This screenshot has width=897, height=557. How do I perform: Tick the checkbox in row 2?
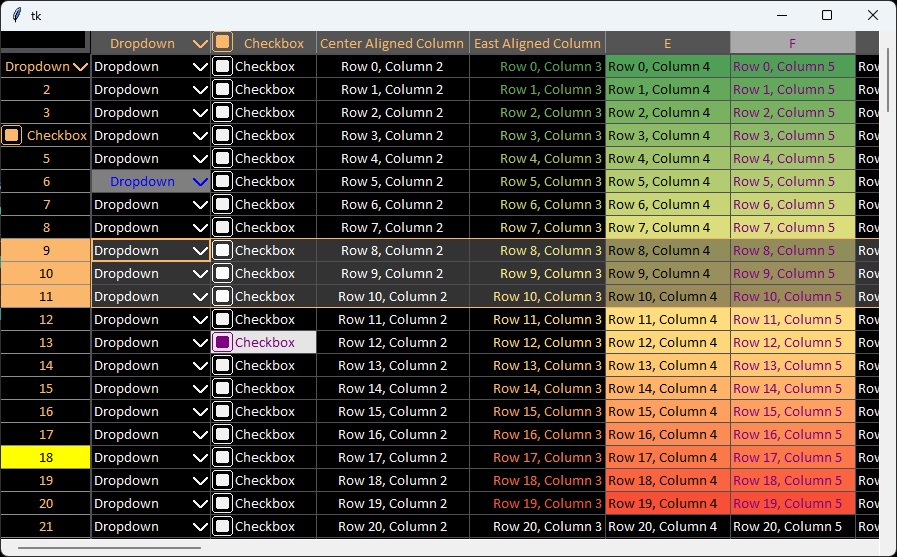pyautogui.click(x=223, y=90)
